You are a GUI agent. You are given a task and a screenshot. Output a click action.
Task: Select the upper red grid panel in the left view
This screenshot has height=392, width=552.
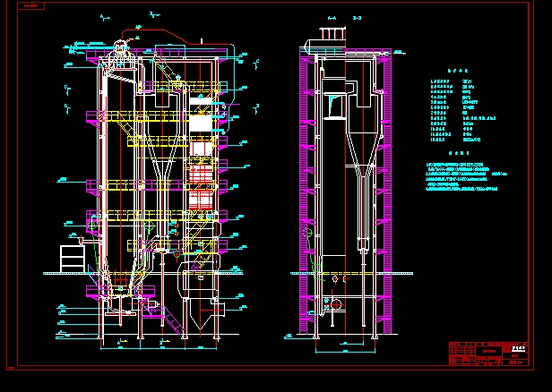click(x=201, y=174)
